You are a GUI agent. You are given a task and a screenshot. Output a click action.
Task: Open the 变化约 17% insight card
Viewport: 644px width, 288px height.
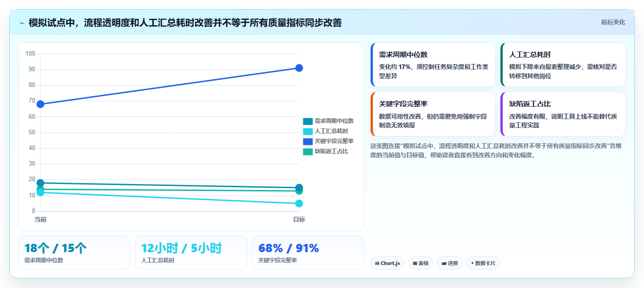click(x=433, y=65)
